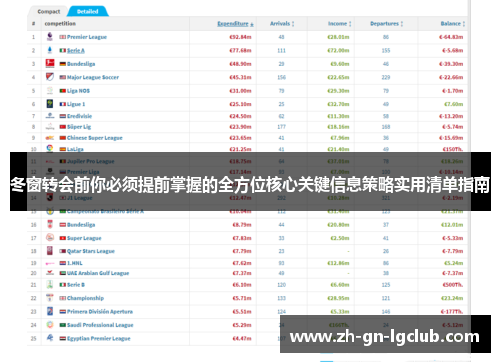Viewport: 500px width, 362px height.
Task: Click the competition column header
Action: (60, 24)
